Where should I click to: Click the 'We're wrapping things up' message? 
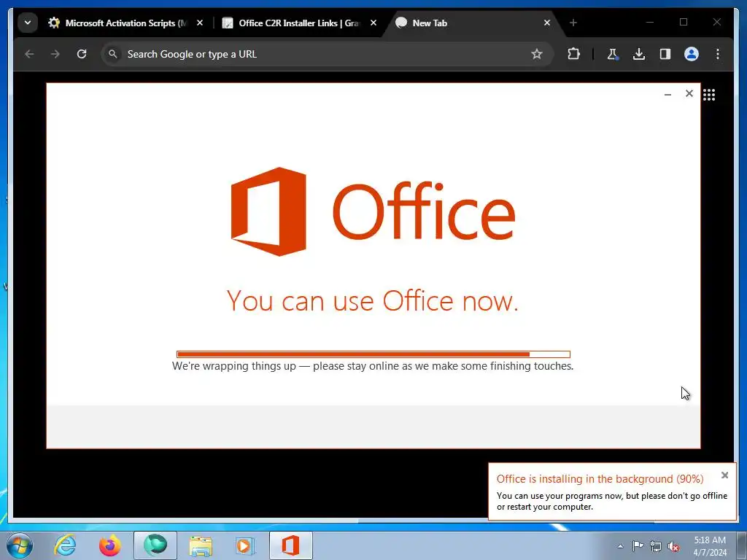(x=373, y=366)
